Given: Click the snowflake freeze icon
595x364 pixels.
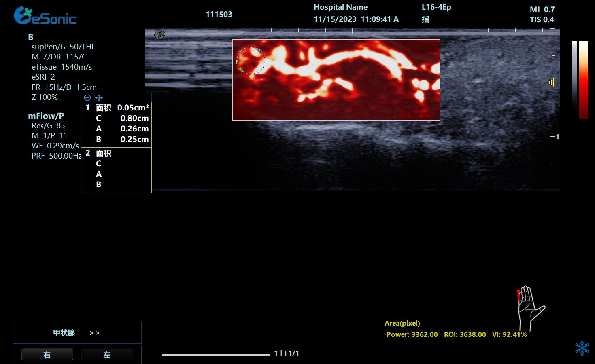Looking at the screenshot, I should tap(582, 348).
